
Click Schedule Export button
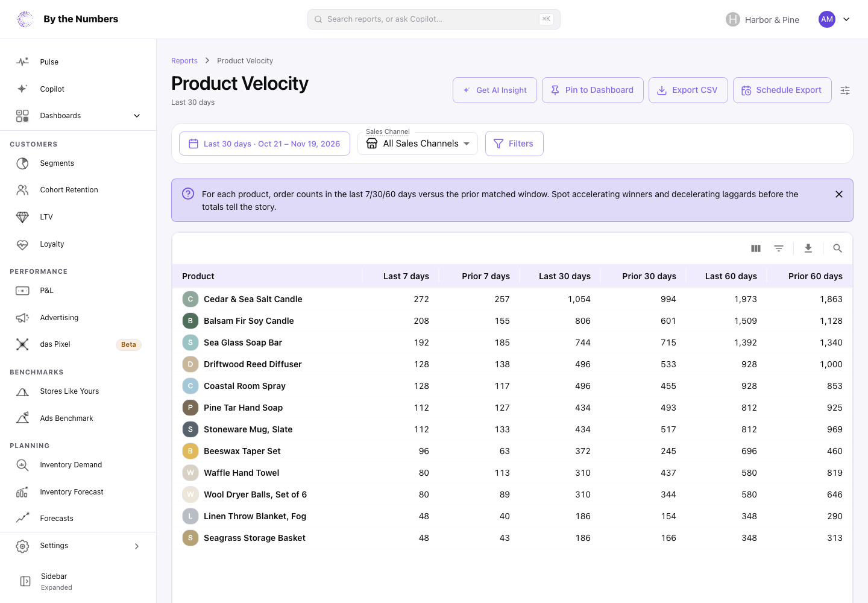tap(782, 90)
